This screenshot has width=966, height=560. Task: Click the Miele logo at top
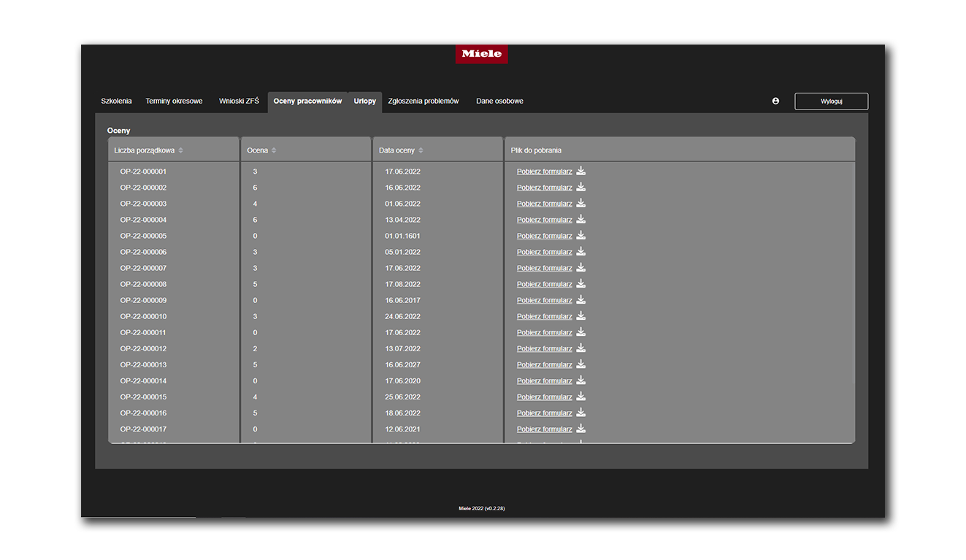pos(482,54)
